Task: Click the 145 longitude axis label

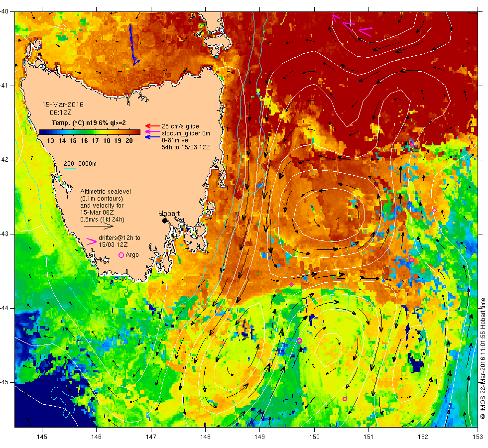Action: pyautogui.click(x=42, y=437)
